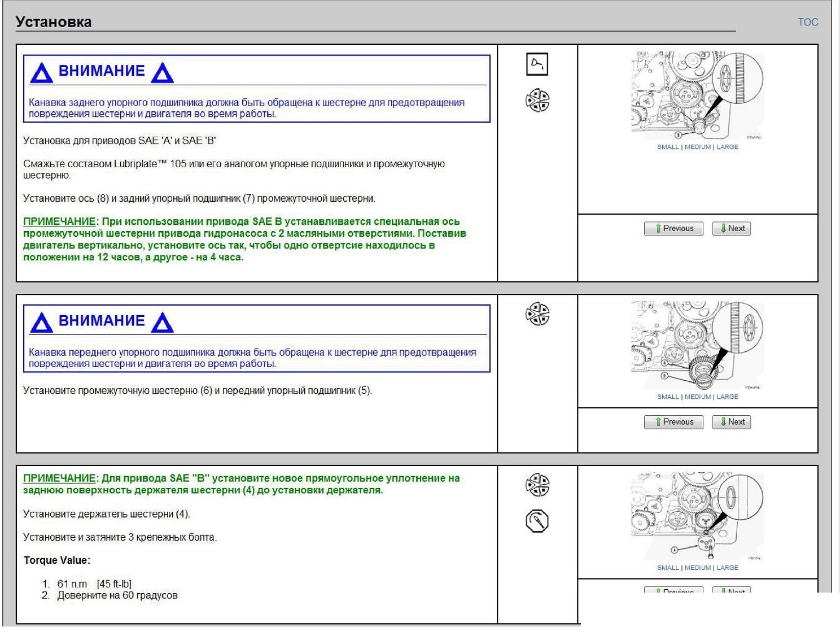Click Previous button in first step

tap(673, 228)
